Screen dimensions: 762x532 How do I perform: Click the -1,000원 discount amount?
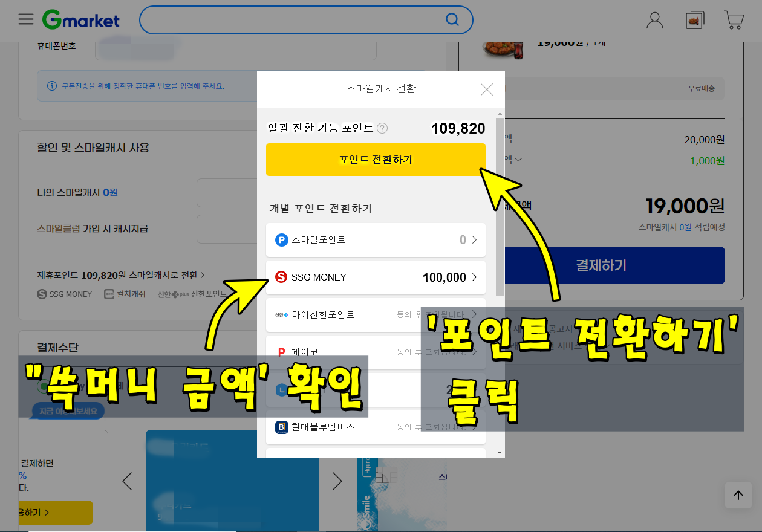point(705,160)
